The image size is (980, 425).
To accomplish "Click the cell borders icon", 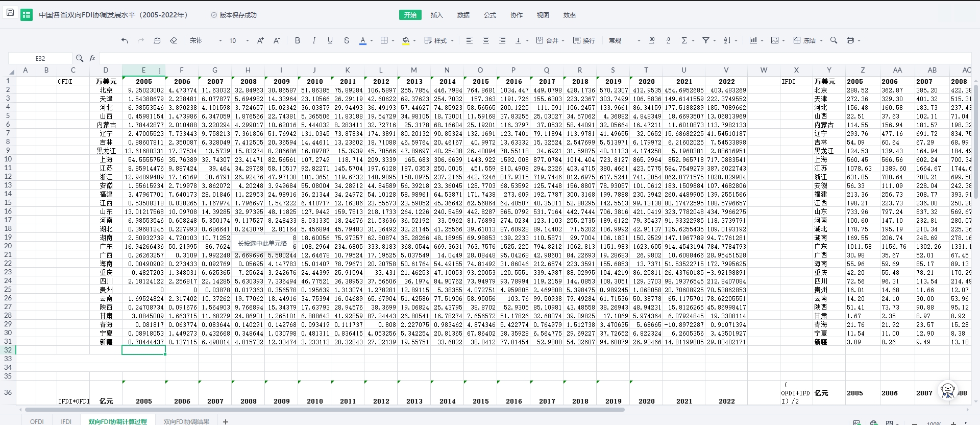I will [384, 40].
